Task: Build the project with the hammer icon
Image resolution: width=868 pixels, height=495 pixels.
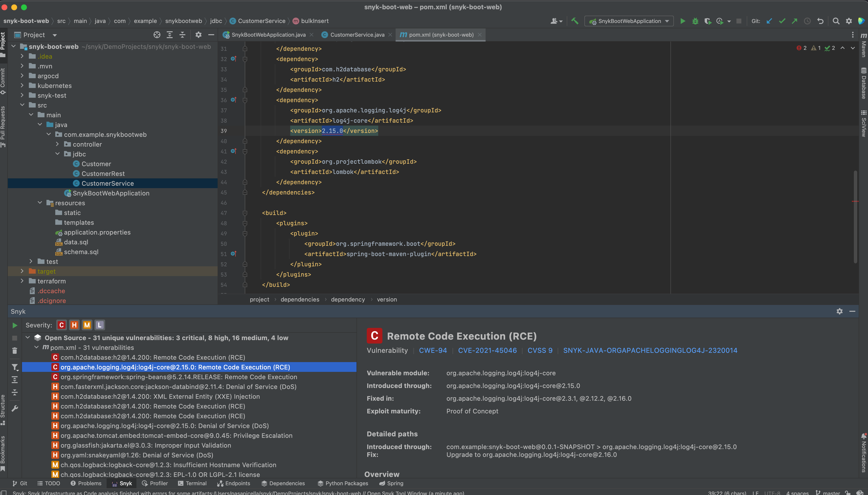Action: [x=575, y=21]
